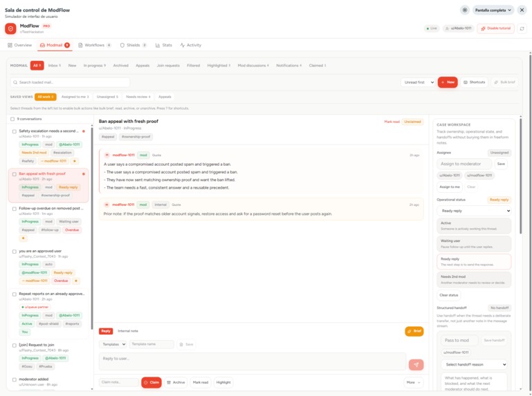This screenshot has width=532, height=396.
Task: Open Select handoff reason dropdown
Action: 475,364
